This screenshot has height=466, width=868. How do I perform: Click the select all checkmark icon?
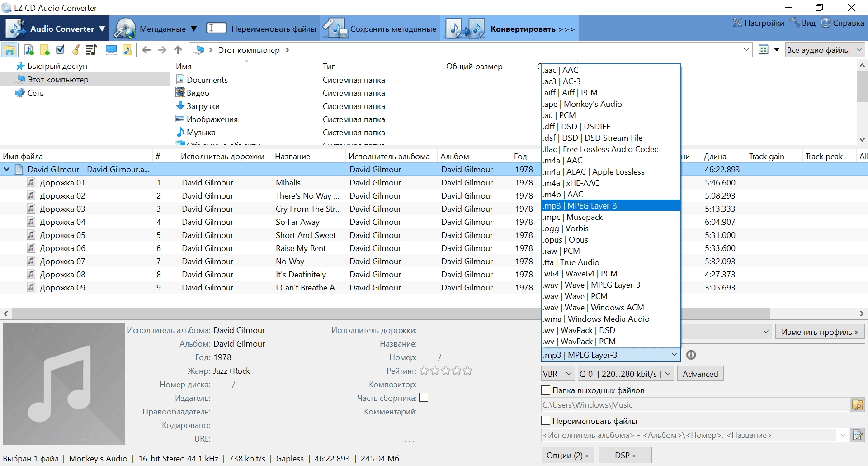[60, 50]
